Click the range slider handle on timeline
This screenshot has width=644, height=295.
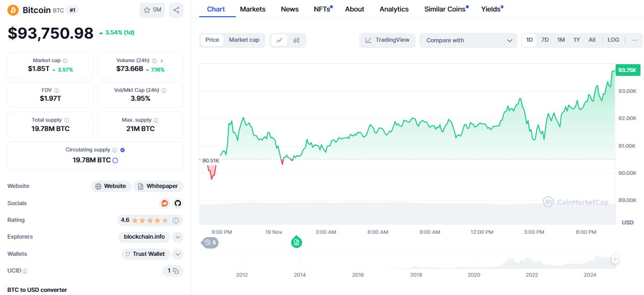point(615,259)
